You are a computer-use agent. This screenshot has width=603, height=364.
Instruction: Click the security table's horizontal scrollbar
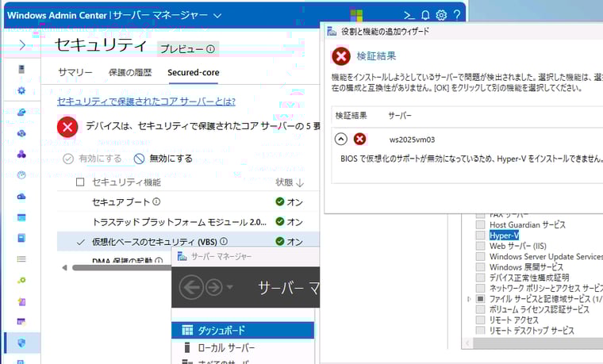[122, 267]
